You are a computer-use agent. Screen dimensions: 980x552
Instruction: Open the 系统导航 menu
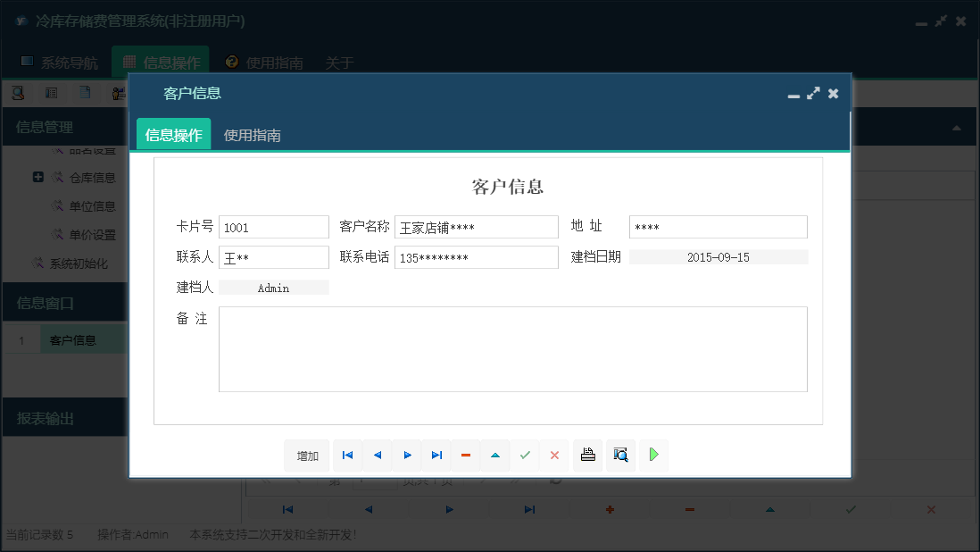point(60,62)
